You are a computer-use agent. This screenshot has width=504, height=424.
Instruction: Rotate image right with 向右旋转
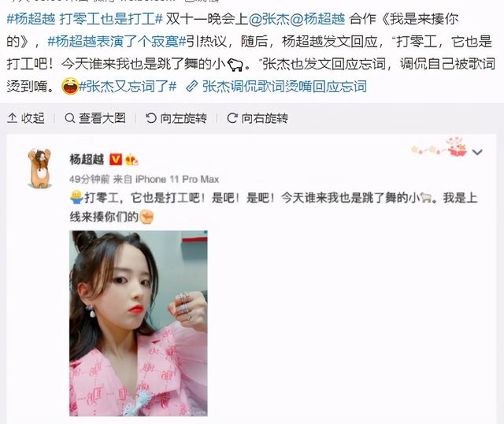tap(258, 118)
